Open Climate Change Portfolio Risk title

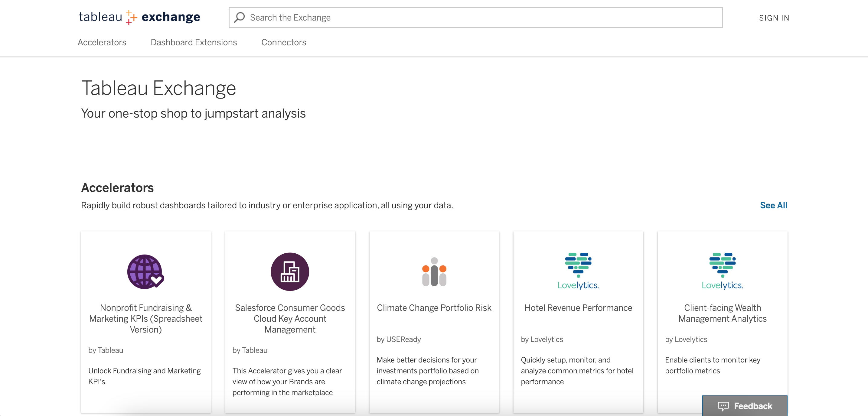[x=434, y=307]
